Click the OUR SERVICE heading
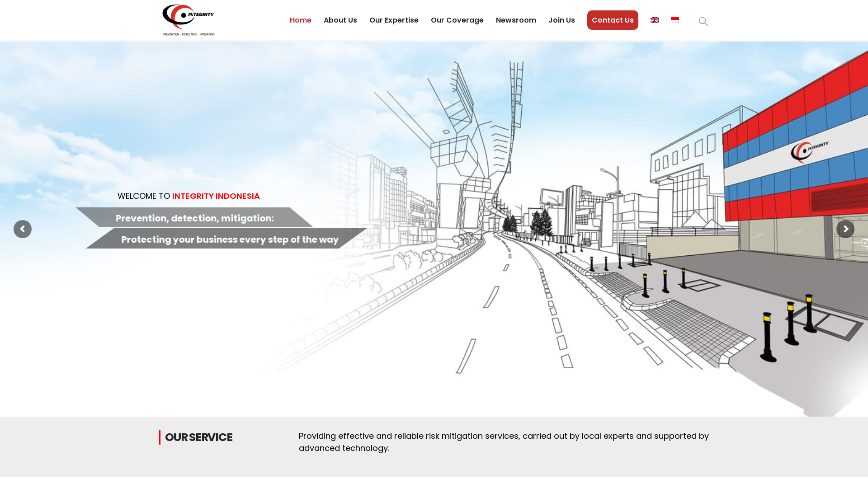868x488 pixels. click(x=198, y=437)
